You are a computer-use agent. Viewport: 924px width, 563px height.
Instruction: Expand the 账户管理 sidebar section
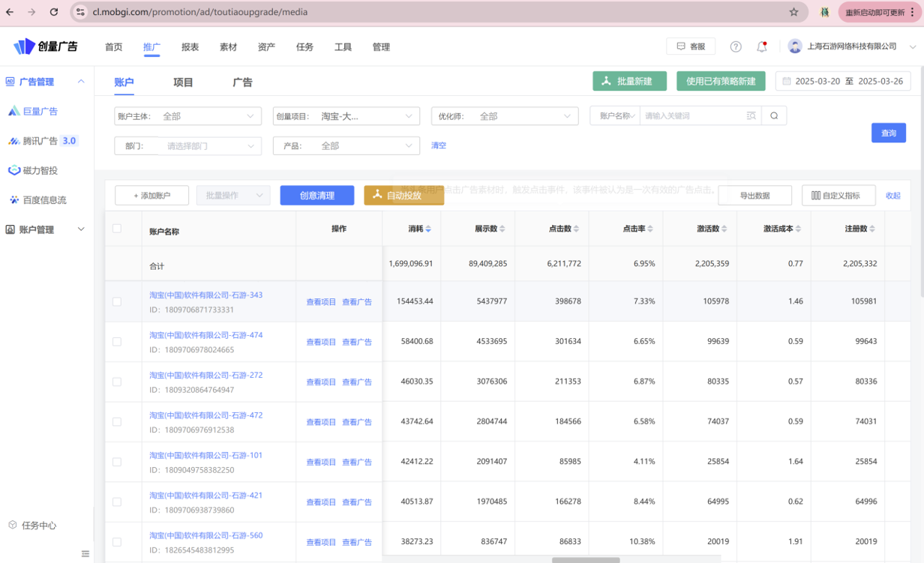coord(81,229)
